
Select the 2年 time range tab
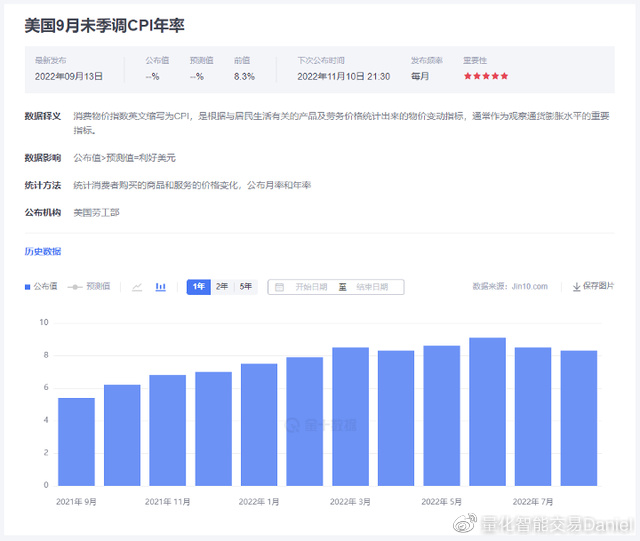222,287
